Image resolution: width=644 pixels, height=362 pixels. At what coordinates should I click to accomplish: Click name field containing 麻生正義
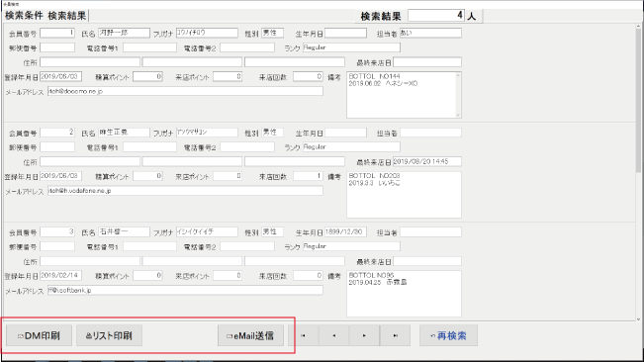(124, 133)
